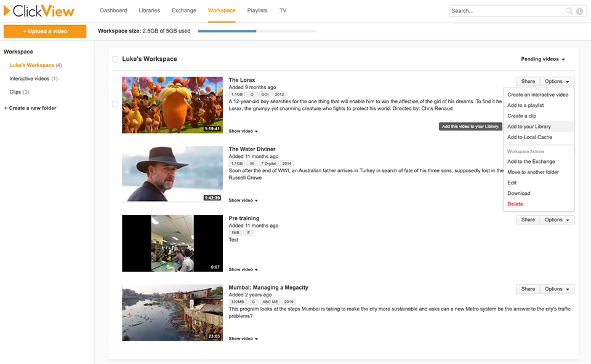The image size is (591, 364).
Task: Expand Show video under Mumbai: Managing a Megacity
Action: click(242, 338)
